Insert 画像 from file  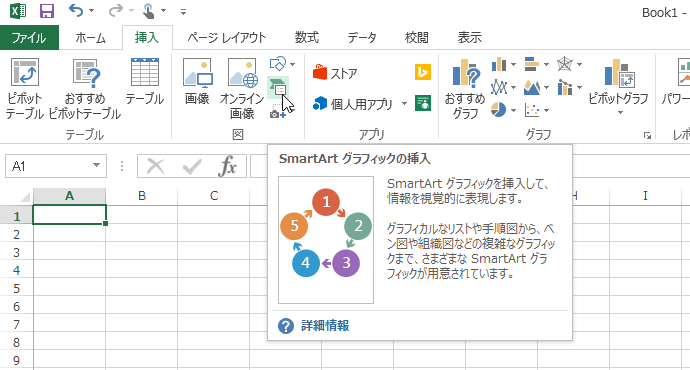[197, 82]
